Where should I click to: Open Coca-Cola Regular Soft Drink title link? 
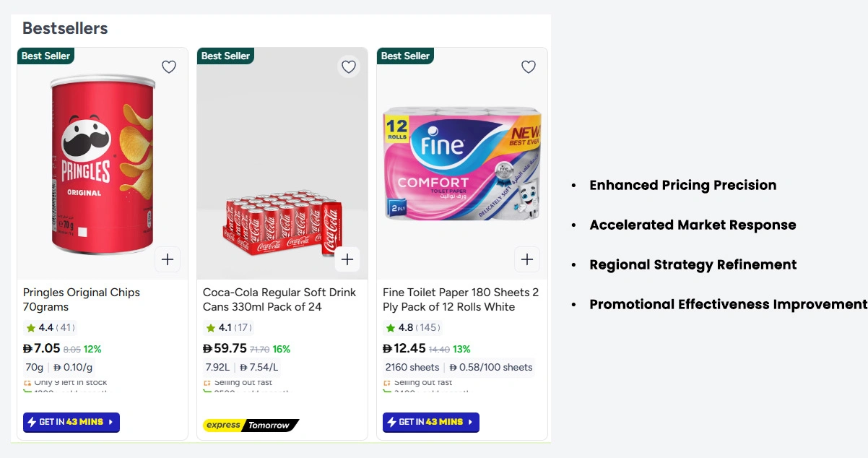[x=279, y=299]
